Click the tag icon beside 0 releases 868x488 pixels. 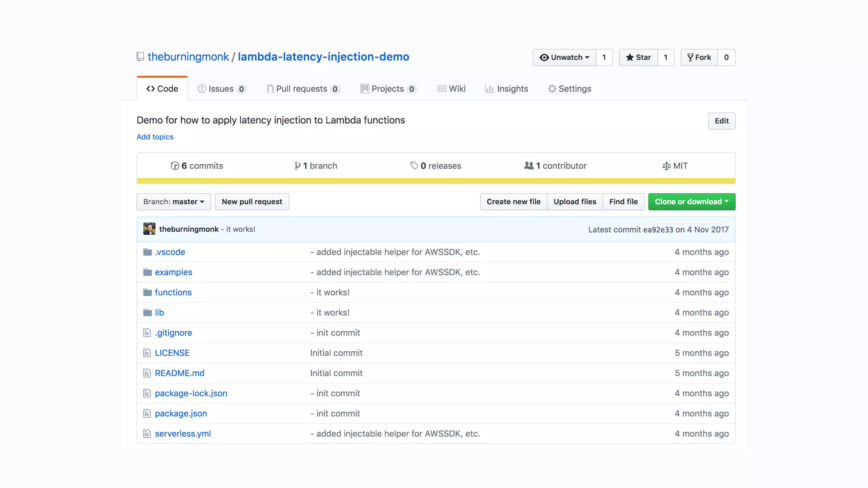click(414, 166)
